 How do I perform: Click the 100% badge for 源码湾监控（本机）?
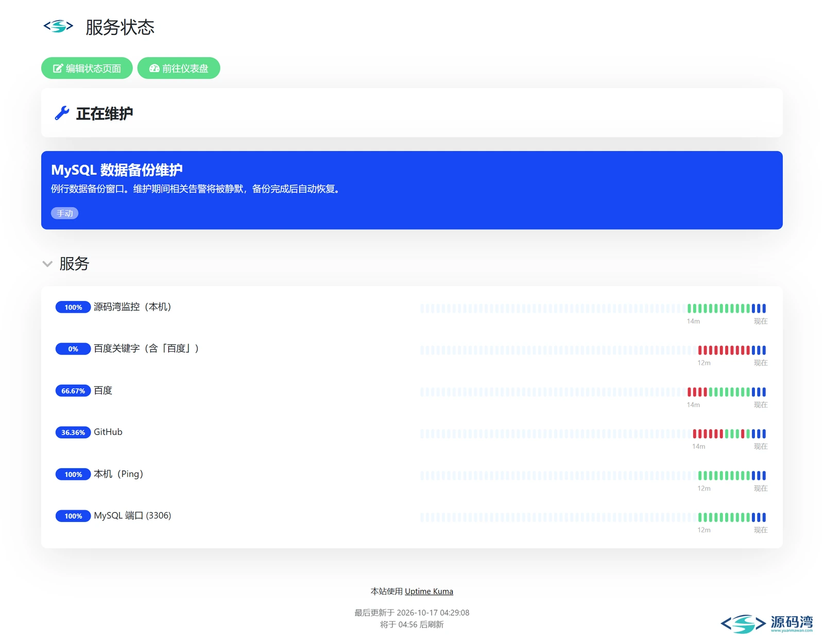coord(73,307)
